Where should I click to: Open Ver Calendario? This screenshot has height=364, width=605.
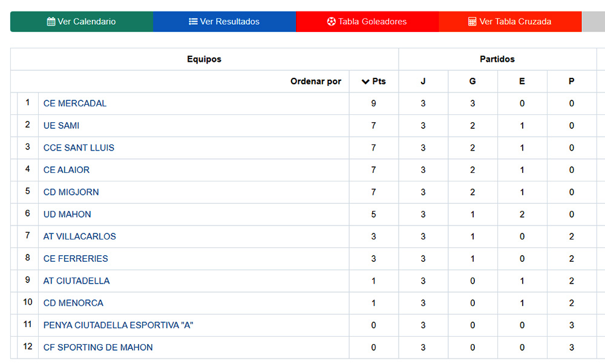pyautogui.click(x=81, y=21)
